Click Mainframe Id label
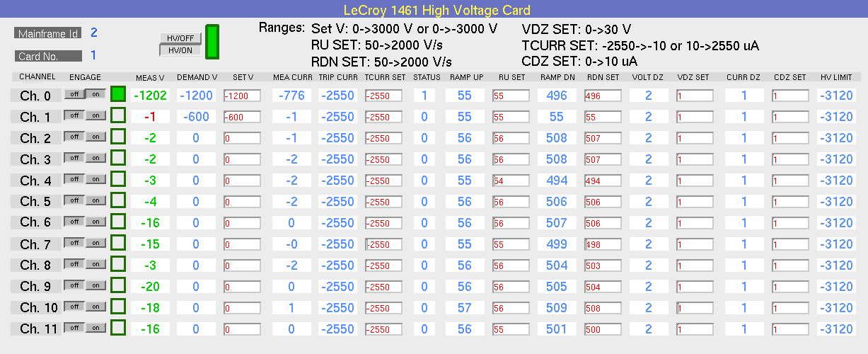The image size is (868, 354). pos(47,33)
